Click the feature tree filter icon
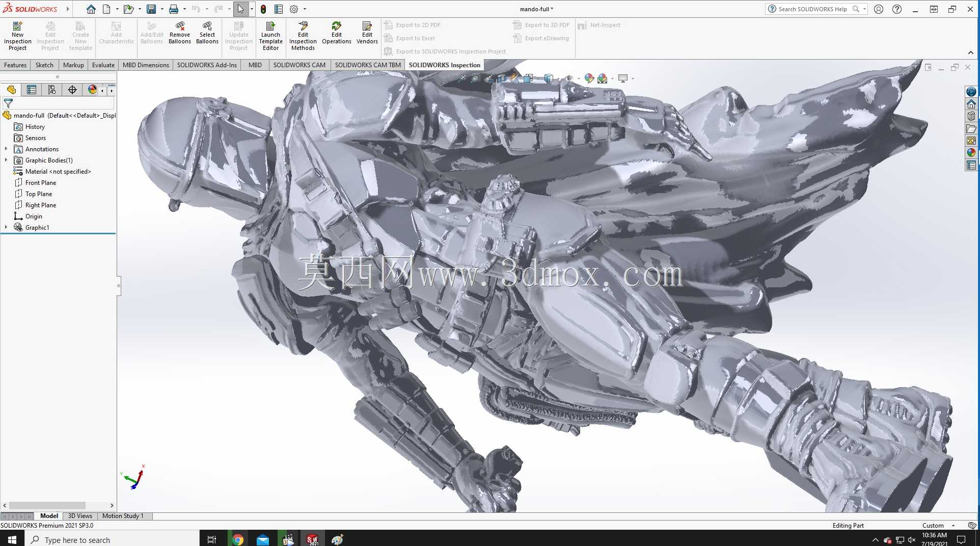Image resolution: width=980 pixels, height=546 pixels. pos(8,103)
